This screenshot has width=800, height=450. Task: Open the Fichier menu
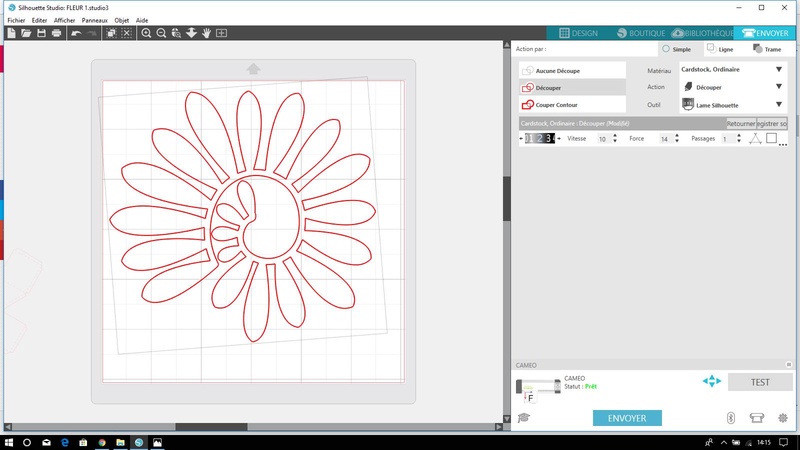click(x=16, y=20)
